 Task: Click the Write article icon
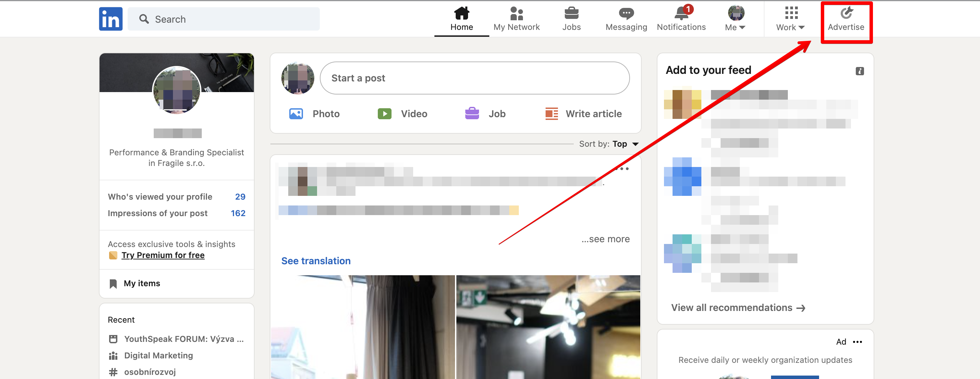click(x=552, y=113)
